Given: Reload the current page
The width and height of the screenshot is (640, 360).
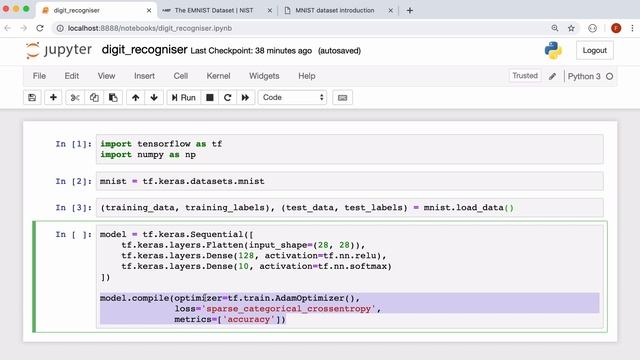Looking at the screenshot, I should 40,28.
